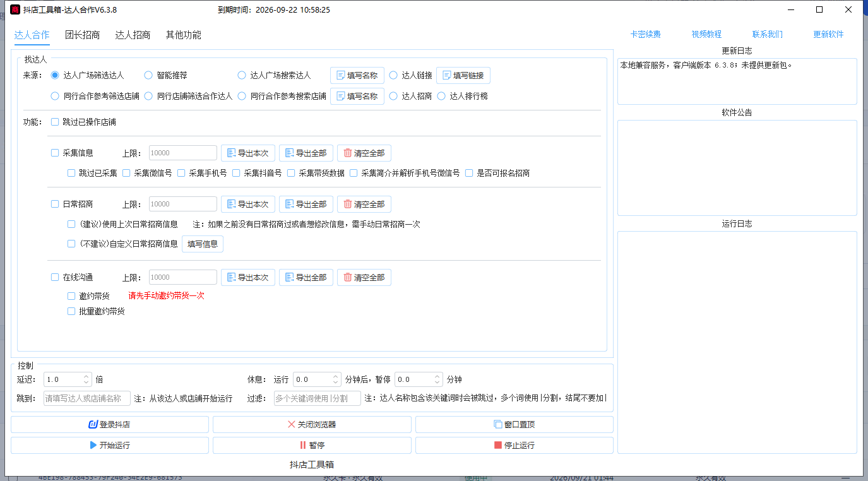The image size is (868, 481).
Task: Switch to the 团长招商 tab
Action: pos(82,35)
